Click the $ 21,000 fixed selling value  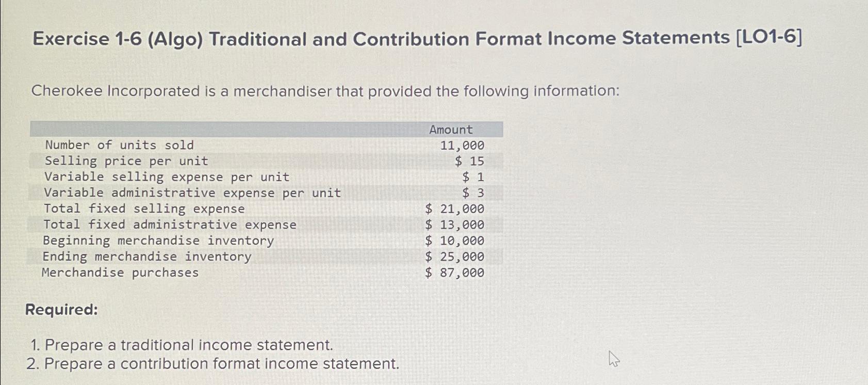pos(454,209)
